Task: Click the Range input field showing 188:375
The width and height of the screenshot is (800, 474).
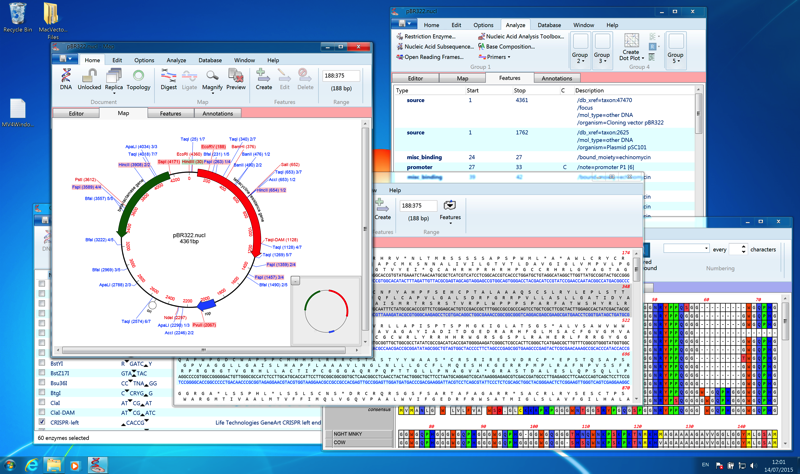Action: click(x=340, y=76)
